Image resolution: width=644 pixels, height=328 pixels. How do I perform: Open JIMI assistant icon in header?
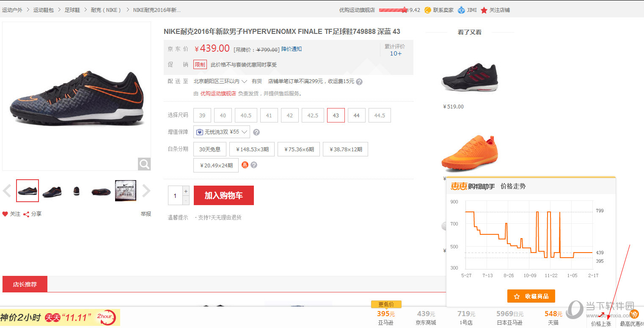(461, 10)
